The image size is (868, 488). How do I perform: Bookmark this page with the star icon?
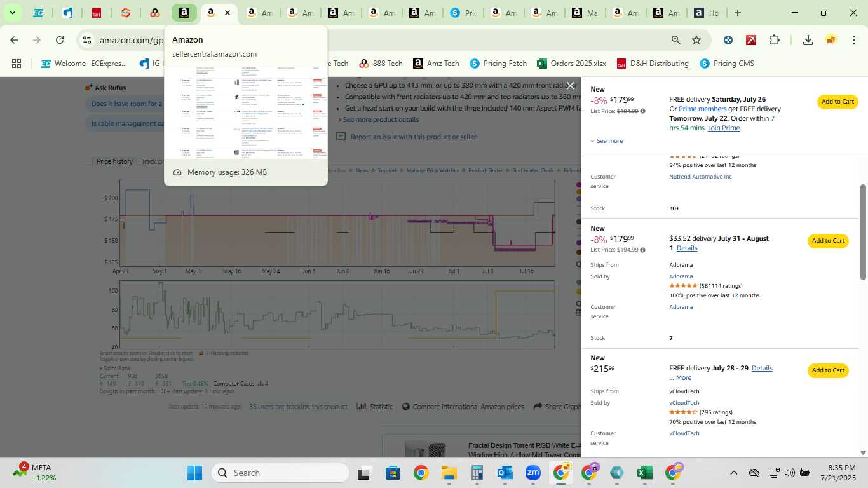coord(696,40)
